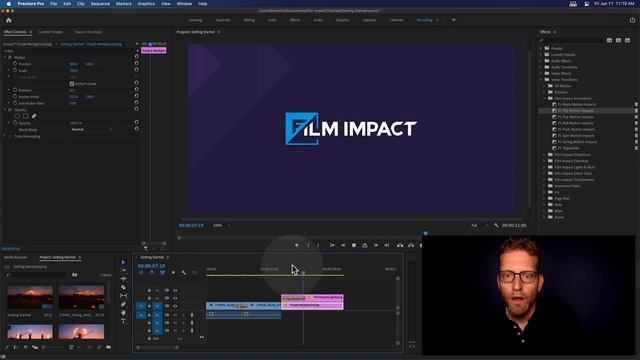Toggle Linked Selection in the timeline
The width and height of the screenshot is (640, 360).
pyautogui.click(x=162, y=273)
